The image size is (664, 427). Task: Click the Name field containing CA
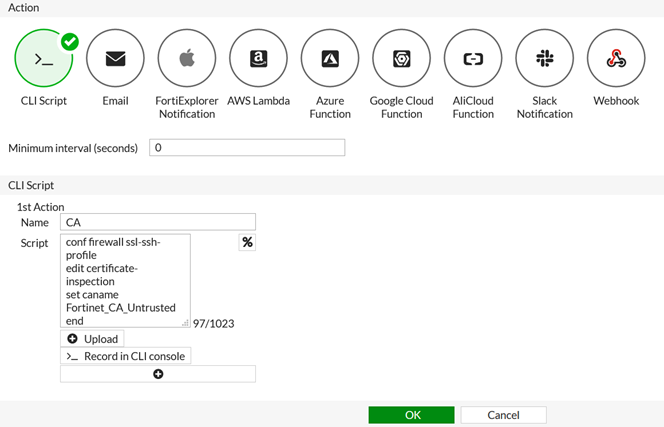[158, 222]
